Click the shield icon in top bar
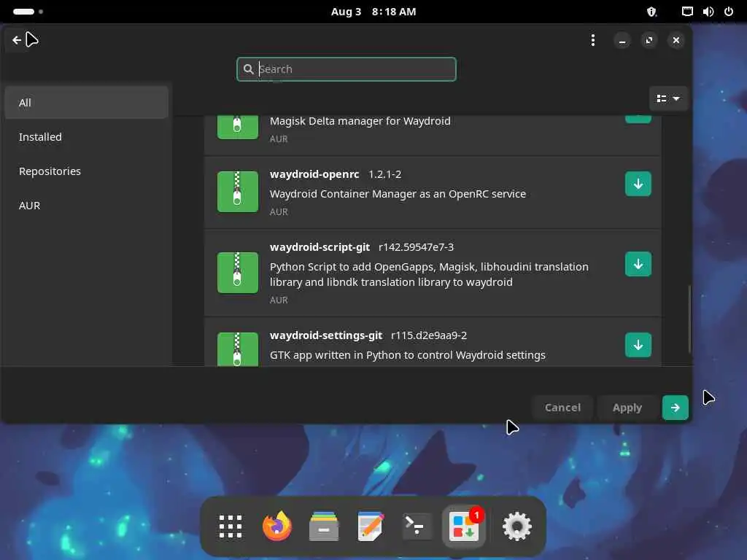747x560 pixels. [651, 12]
